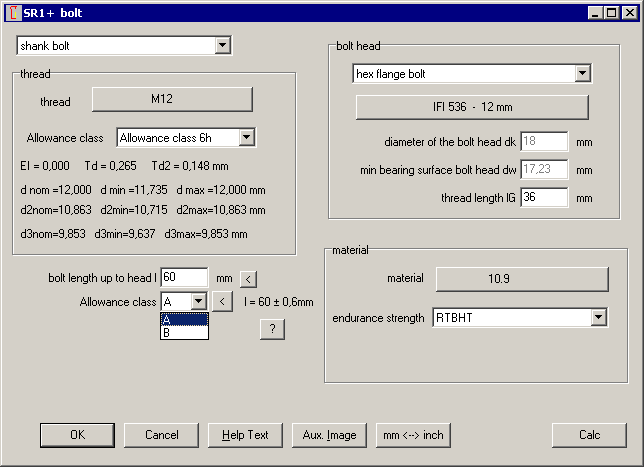Expand the endurance strength RTBHT dropdown

pos(599,318)
